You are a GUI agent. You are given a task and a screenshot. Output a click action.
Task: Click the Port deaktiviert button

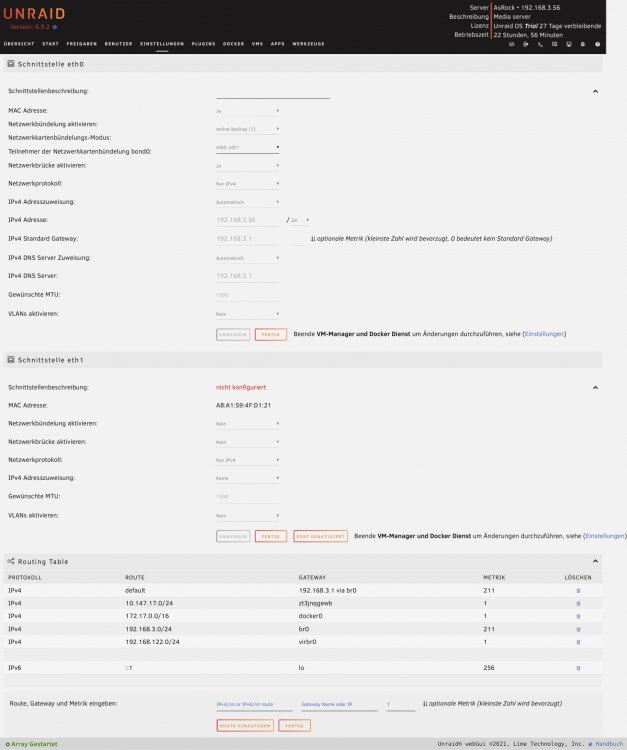tap(320, 536)
